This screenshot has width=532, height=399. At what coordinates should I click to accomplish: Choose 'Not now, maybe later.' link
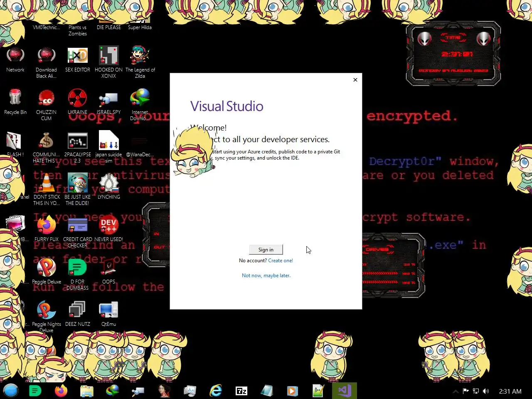coord(266,276)
